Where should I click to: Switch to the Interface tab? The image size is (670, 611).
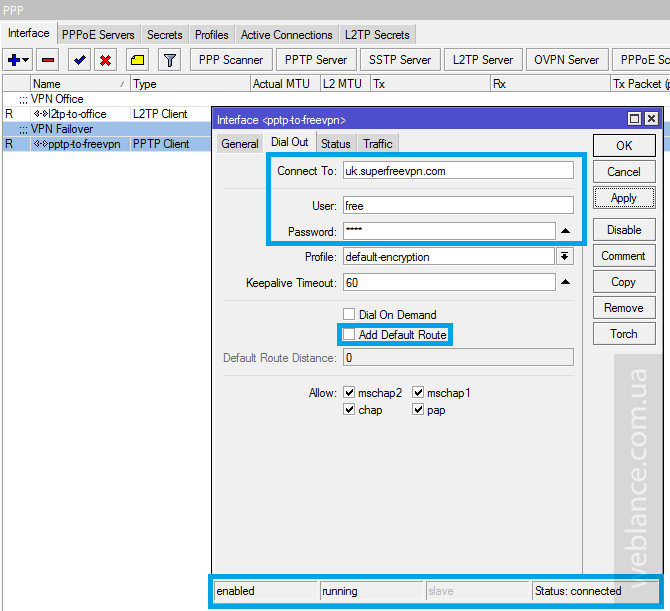pos(29,33)
